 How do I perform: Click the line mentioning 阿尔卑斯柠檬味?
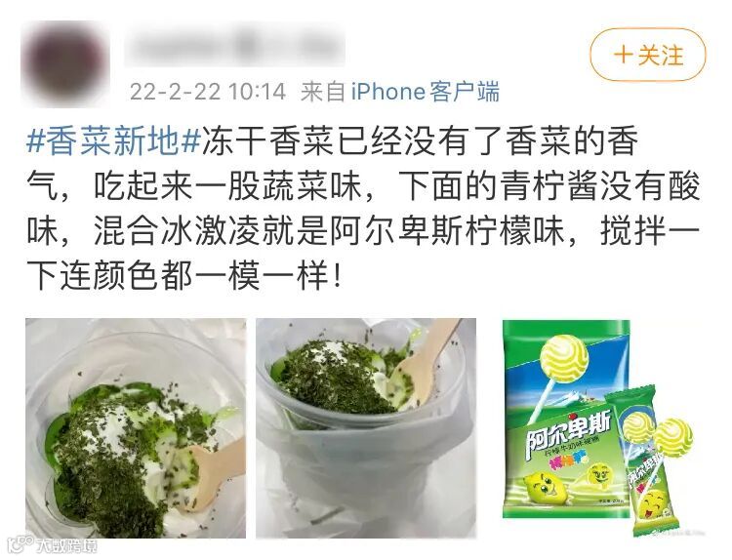point(363,232)
